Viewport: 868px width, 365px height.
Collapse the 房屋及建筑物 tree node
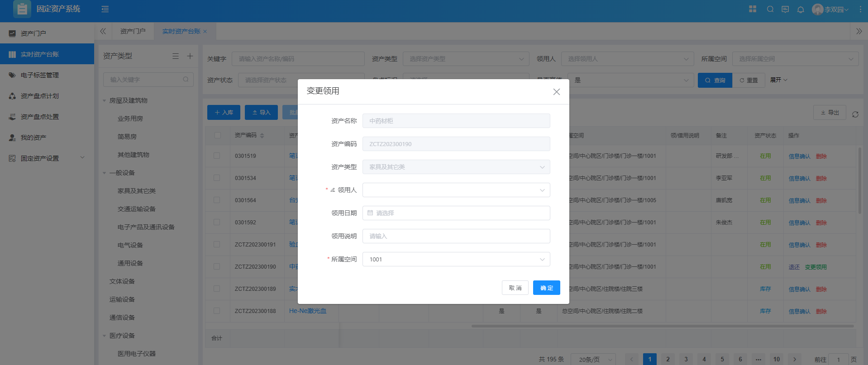point(105,100)
